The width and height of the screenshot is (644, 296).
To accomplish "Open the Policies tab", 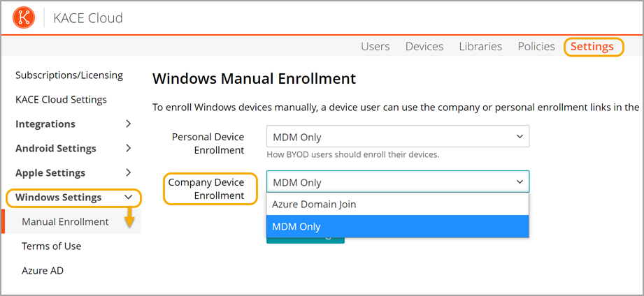I will [536, 46].
